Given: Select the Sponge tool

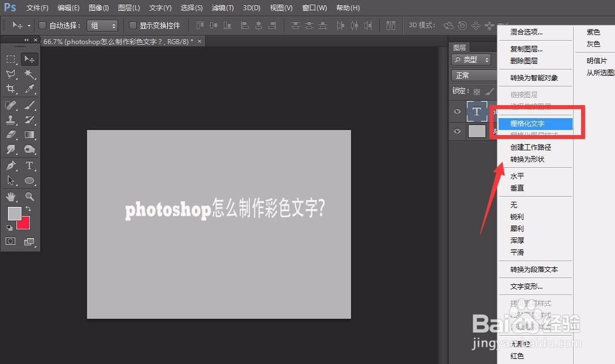Looking at the screenshot, I should tap(29, 149).
